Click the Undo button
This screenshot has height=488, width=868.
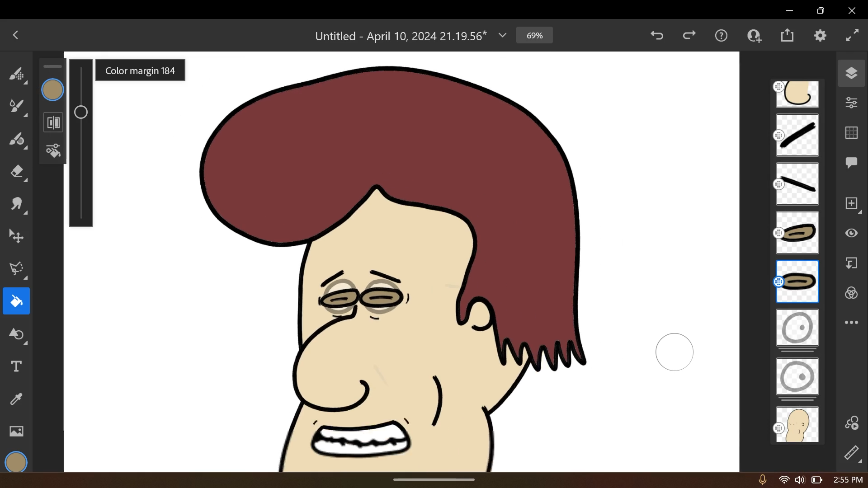(x=657, y=35)
